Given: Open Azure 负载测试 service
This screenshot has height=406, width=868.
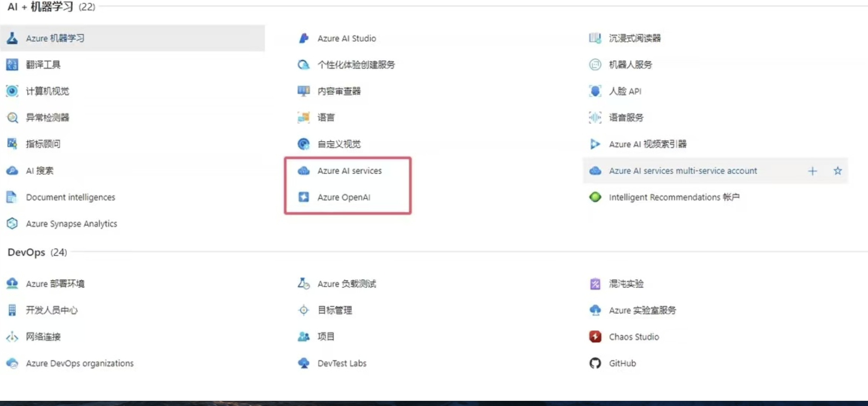Looking at the screenshot, I should coord(347,284).
